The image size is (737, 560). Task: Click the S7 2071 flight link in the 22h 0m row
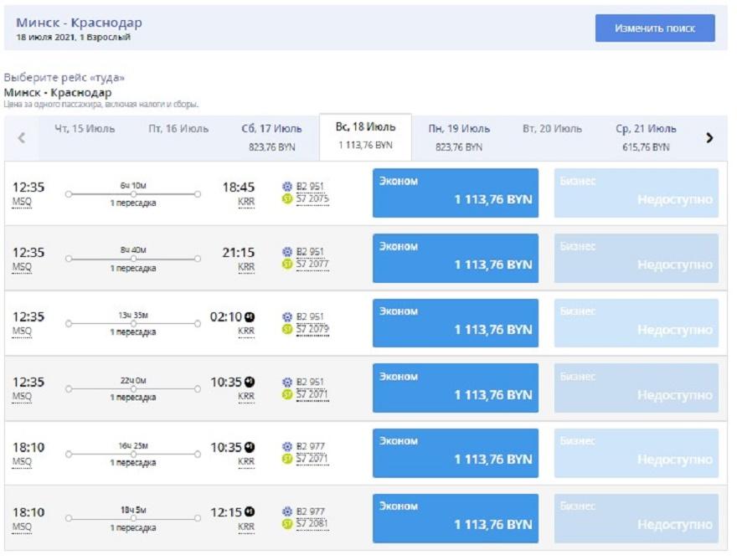coord(312,394)
